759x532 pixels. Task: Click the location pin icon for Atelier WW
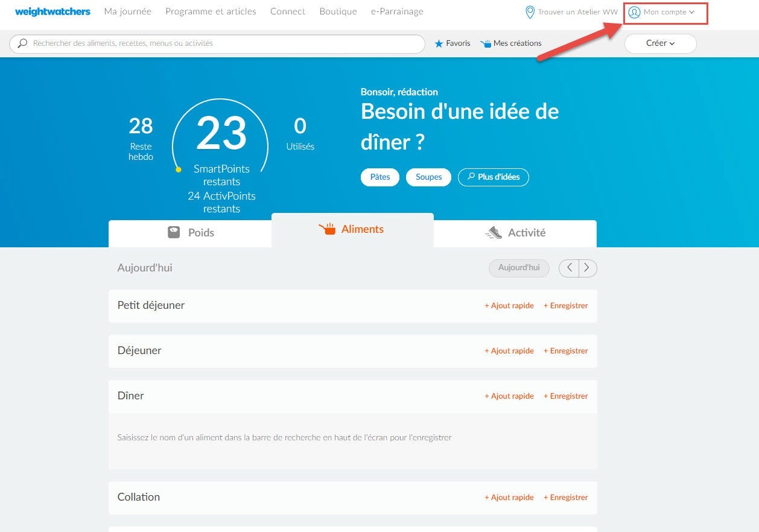[530, 12]
